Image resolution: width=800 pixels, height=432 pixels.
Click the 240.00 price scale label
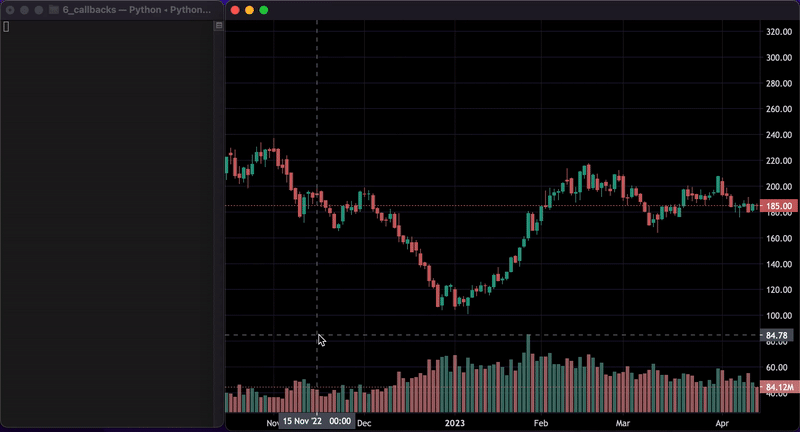pyautogui.click(x=778, y=135)
